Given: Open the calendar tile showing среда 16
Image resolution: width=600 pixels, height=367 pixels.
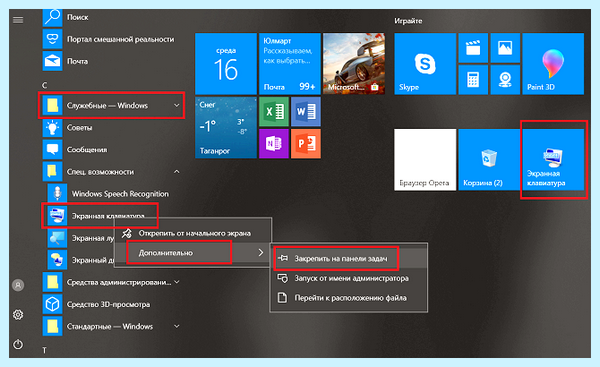Looking at the screenshot, I should coord(226,64).
